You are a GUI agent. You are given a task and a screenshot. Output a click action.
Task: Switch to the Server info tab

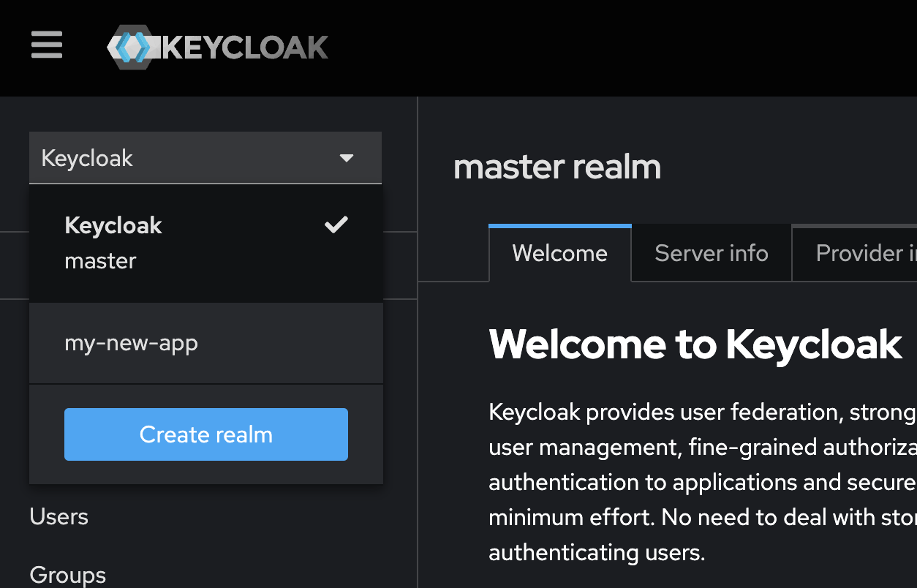click(x=712, y=253)
